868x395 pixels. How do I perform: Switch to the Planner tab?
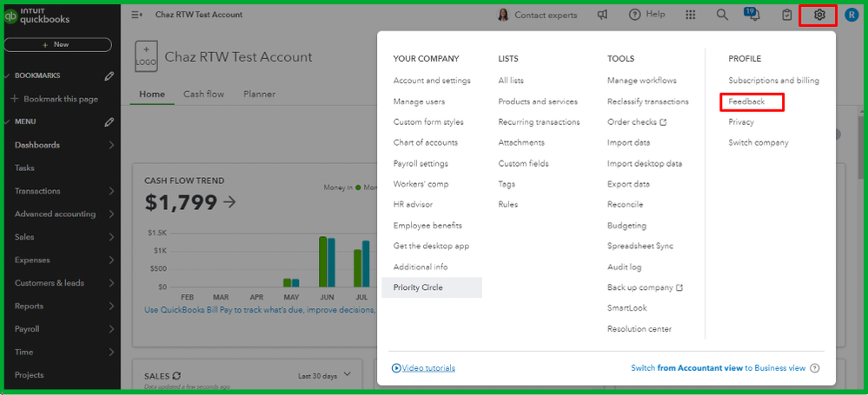[x=259, y=94]
